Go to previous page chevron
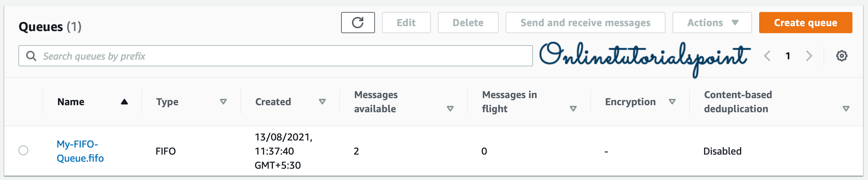The height and width of the screenshot is (180, 868). pos(767,56)
